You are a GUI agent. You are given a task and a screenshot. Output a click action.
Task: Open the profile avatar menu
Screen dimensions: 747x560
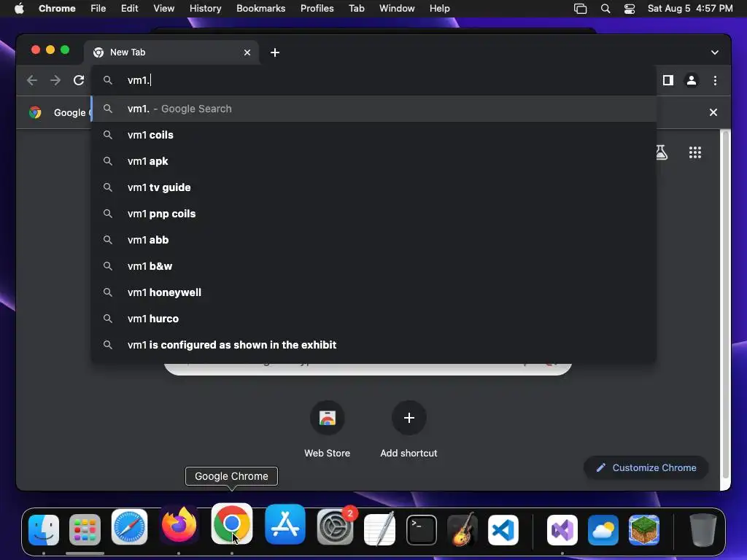point(692,80)
